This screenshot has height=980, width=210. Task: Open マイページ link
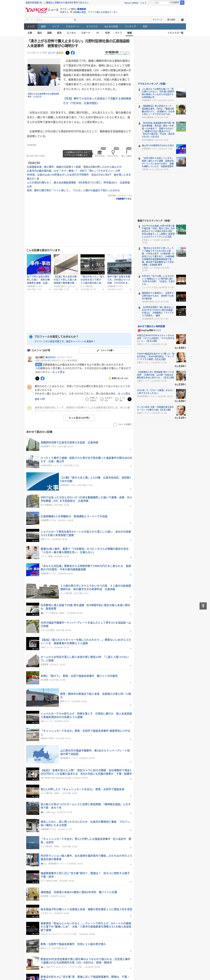[x=157, y=20]
